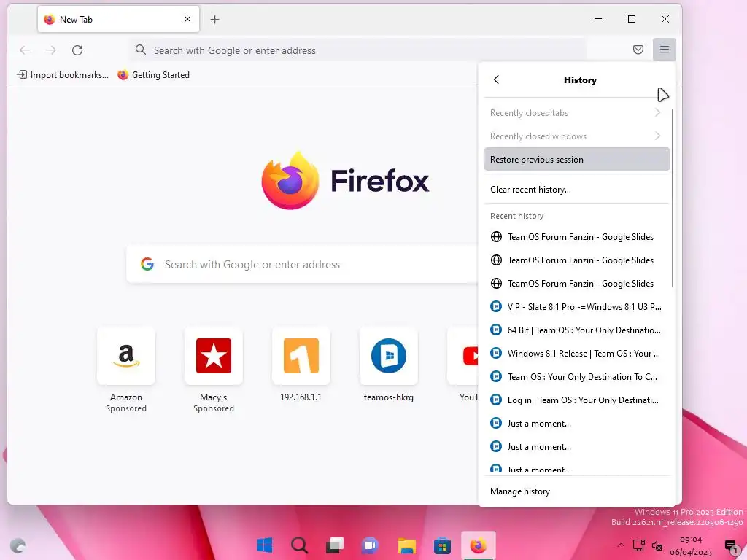
Task: Click the muted volume tray icon
Action: pos(657,545)
